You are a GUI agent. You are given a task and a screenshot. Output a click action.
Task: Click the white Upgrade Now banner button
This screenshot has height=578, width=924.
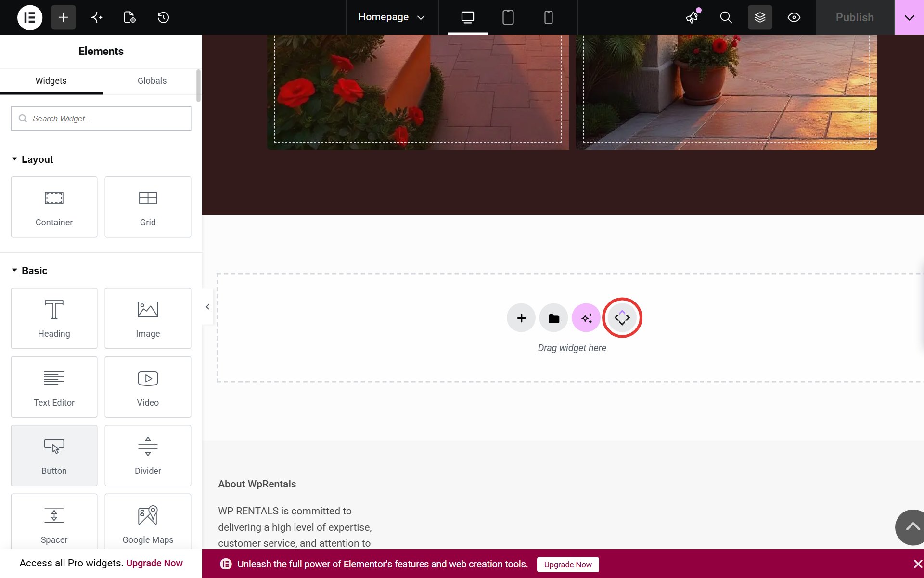point(568,565)
